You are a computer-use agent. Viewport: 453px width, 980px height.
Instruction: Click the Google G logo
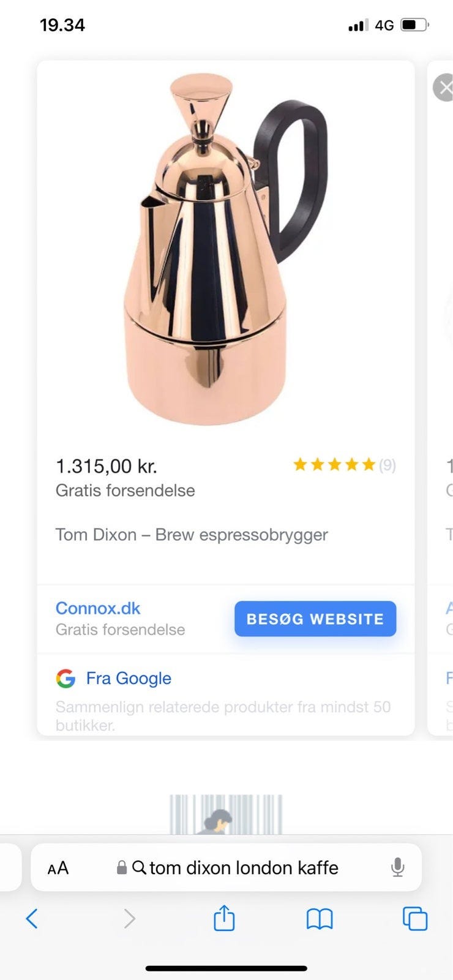[x=66, y=678]
